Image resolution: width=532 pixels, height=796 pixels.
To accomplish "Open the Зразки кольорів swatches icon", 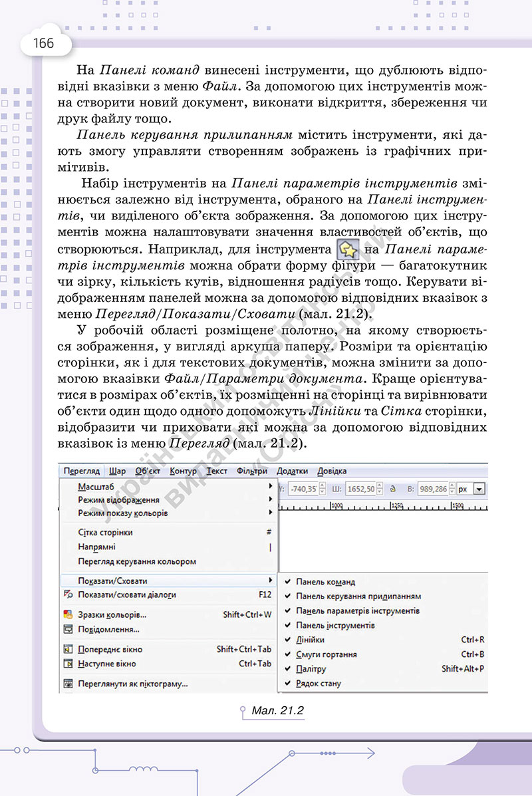I will coord(68,614).
